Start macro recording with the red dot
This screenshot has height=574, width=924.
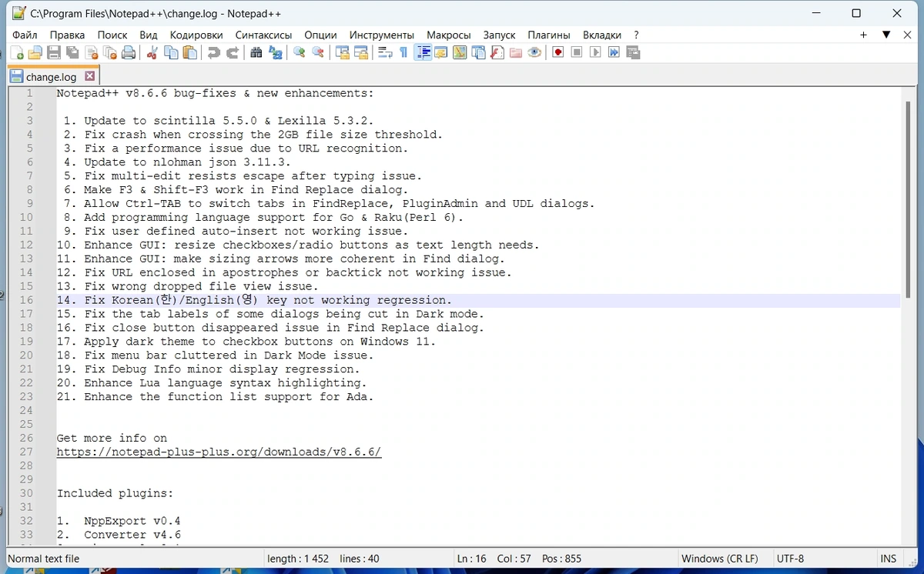(558, 52)
